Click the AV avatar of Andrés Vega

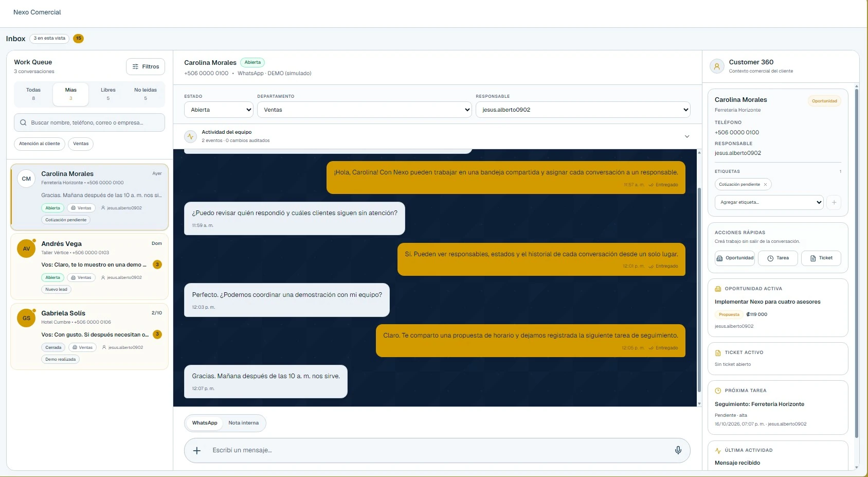click(x=26, y=249)
